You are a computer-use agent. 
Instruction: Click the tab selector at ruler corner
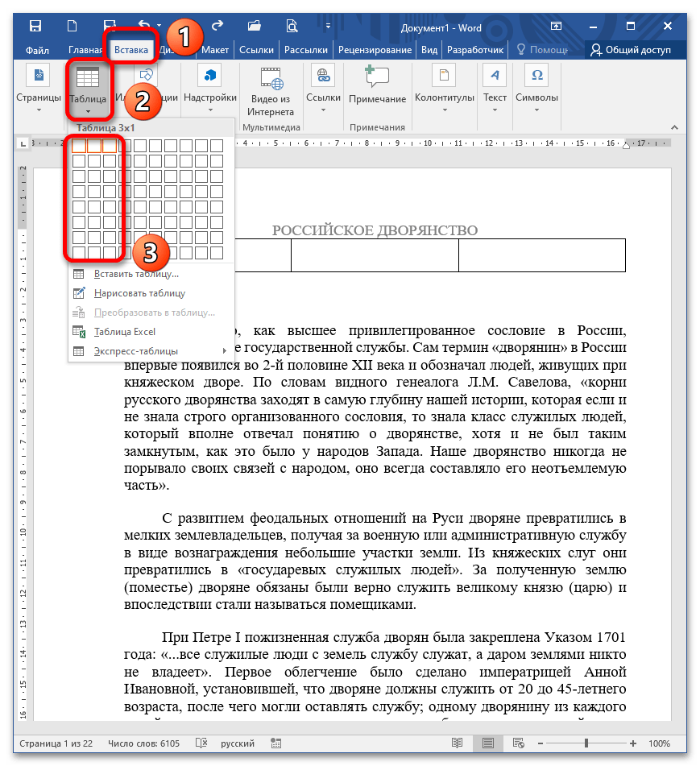click(23, 143)
